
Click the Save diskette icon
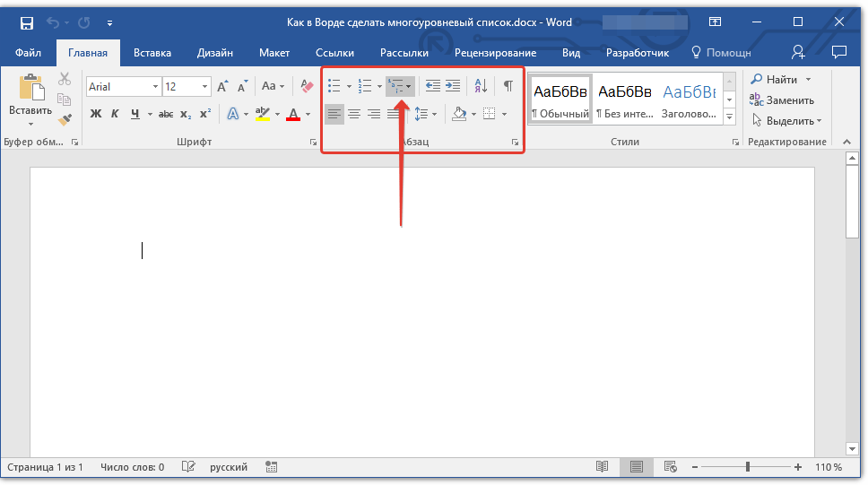click(x=26, y=22)
